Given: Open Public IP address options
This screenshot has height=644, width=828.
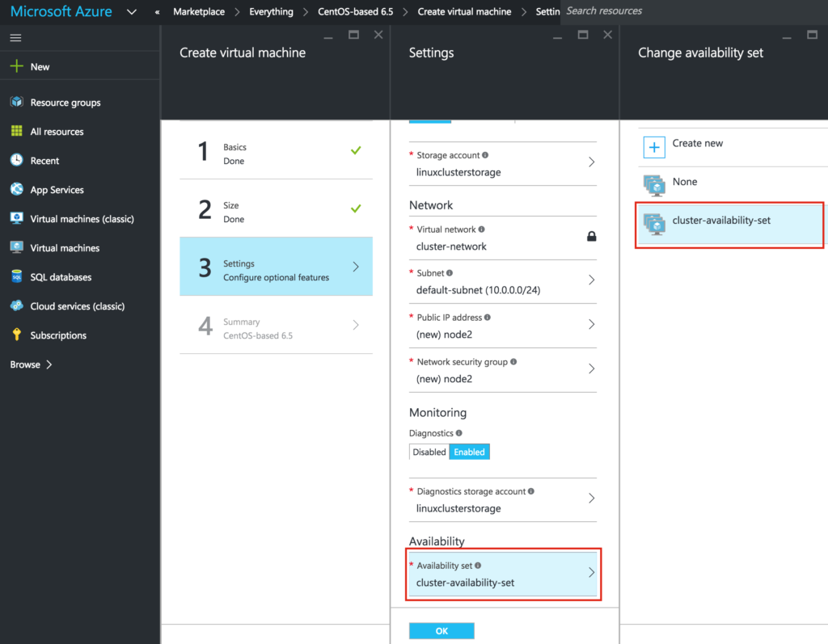Looking at the screenshot, I should click(x=503, y=326).
